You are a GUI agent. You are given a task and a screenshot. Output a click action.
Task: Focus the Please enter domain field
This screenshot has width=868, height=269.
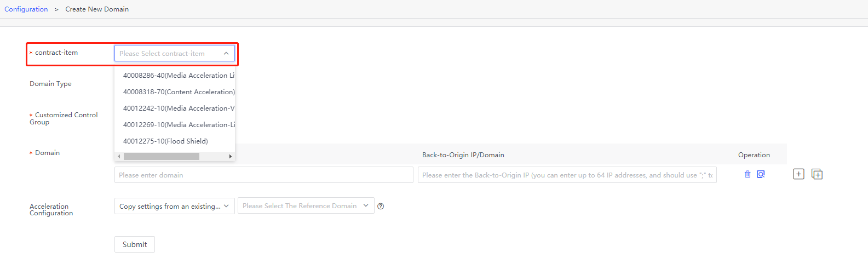[x=263, y=175]
